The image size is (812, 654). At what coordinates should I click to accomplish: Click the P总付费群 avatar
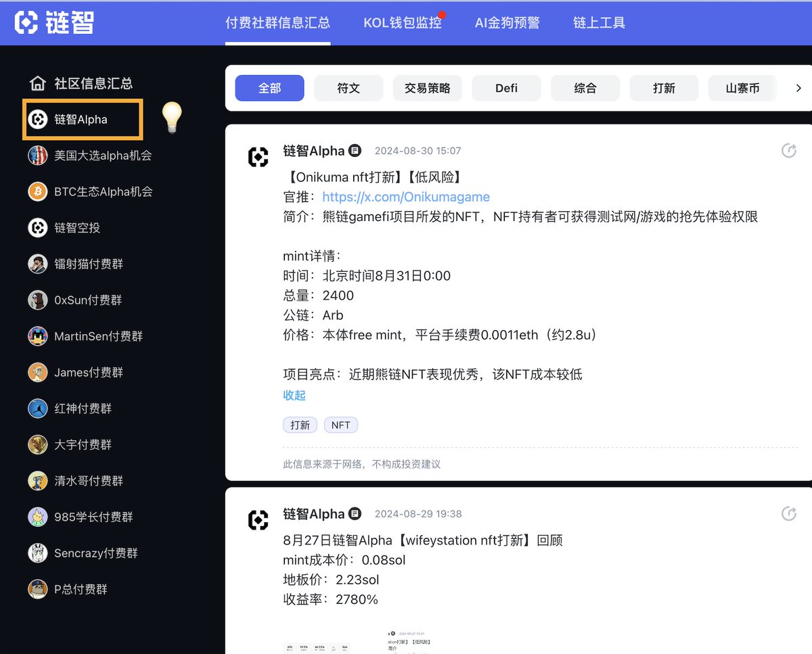37,590
